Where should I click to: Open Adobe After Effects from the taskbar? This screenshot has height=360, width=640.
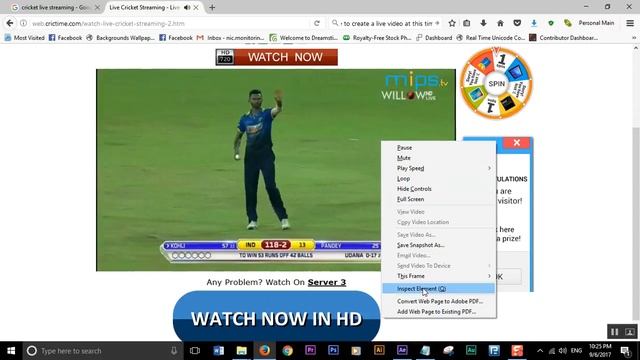(x=402, y=351)
